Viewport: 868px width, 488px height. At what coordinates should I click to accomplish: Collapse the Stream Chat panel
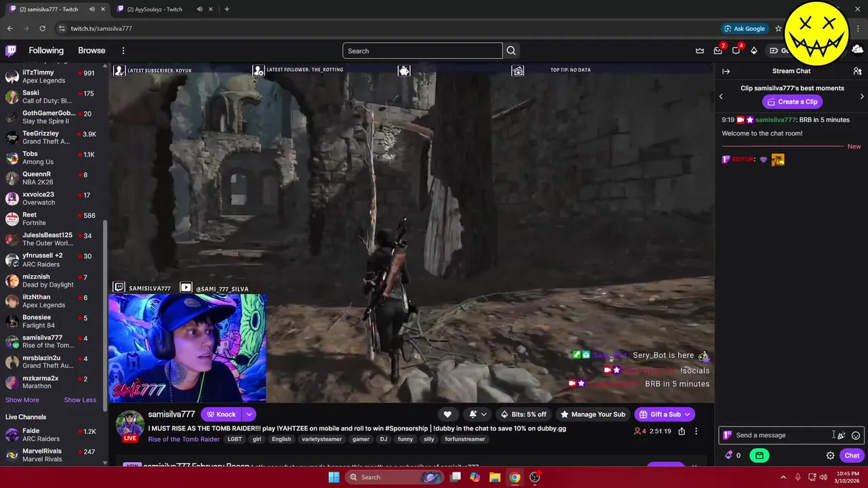pos(726,71)
